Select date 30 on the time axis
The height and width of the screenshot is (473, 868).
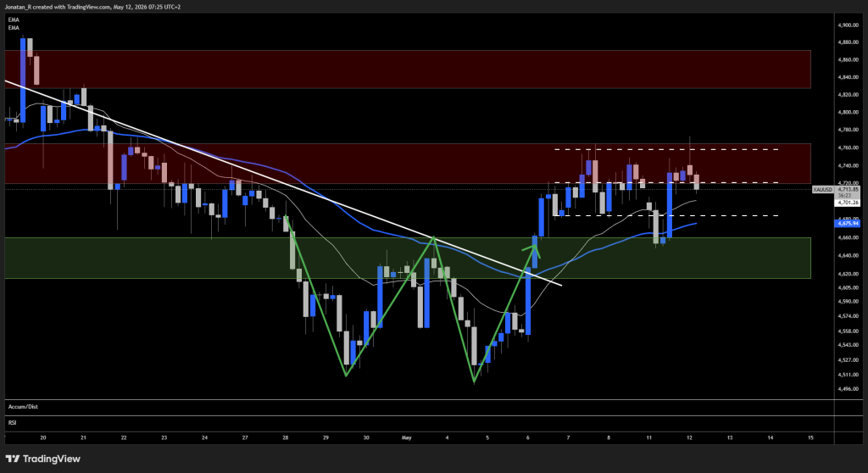(x=366, y=437)
